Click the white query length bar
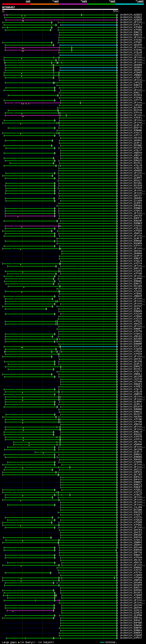 (60, 10)
